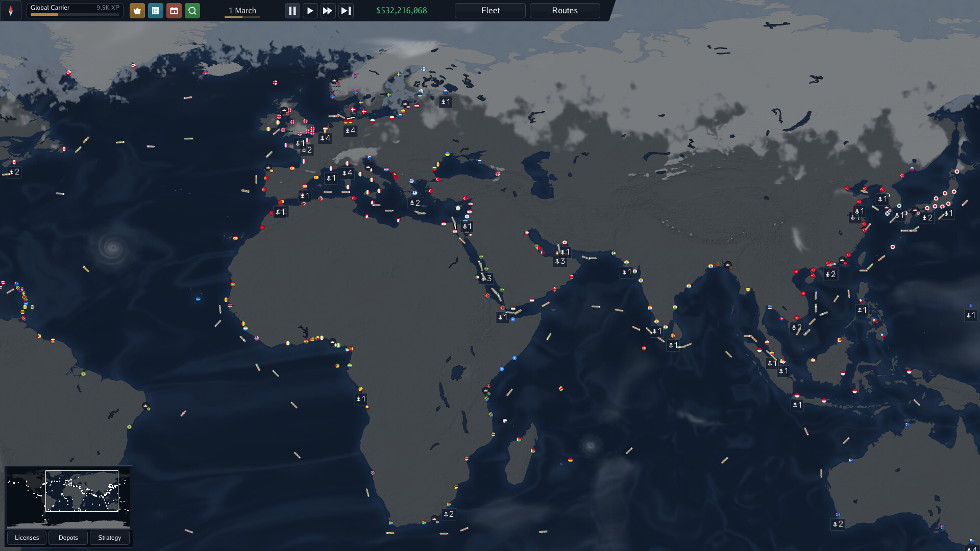
Task: Click the $532,216,068 balance display
Action: pyautogui.click(x=402, y=11)
